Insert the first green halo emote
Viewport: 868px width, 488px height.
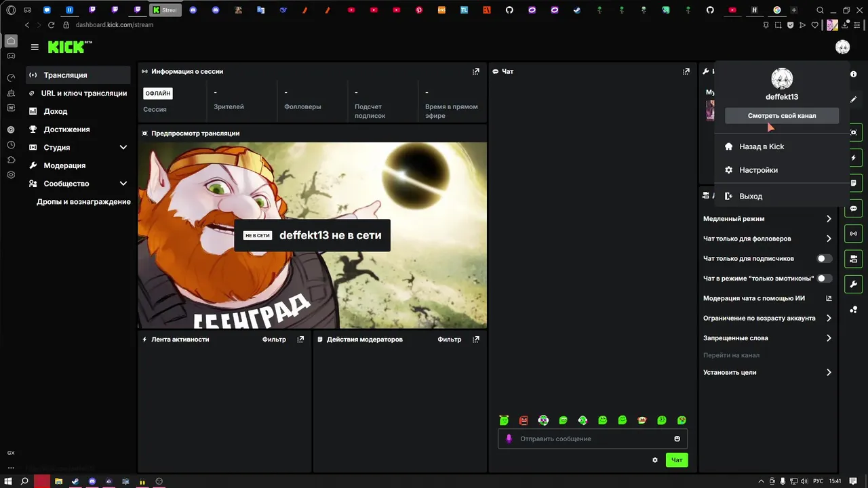pyautogui.click(x=504, y=420)
